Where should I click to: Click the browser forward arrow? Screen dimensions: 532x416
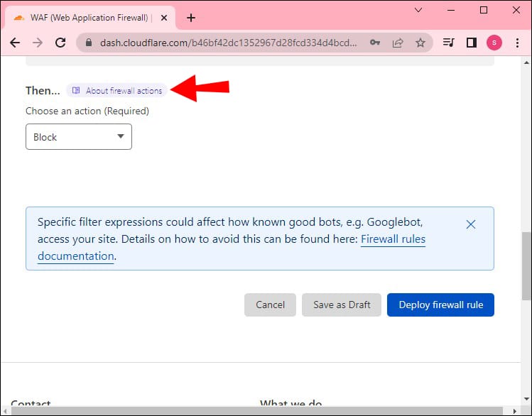[x=38, y=43]
